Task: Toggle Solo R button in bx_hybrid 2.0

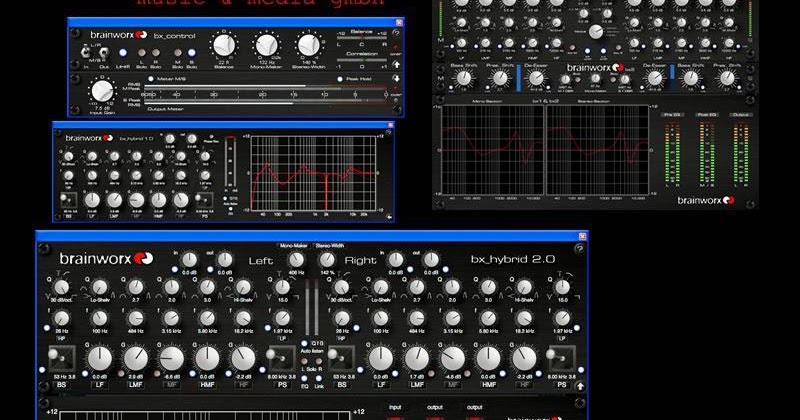Action: point(319,361)
